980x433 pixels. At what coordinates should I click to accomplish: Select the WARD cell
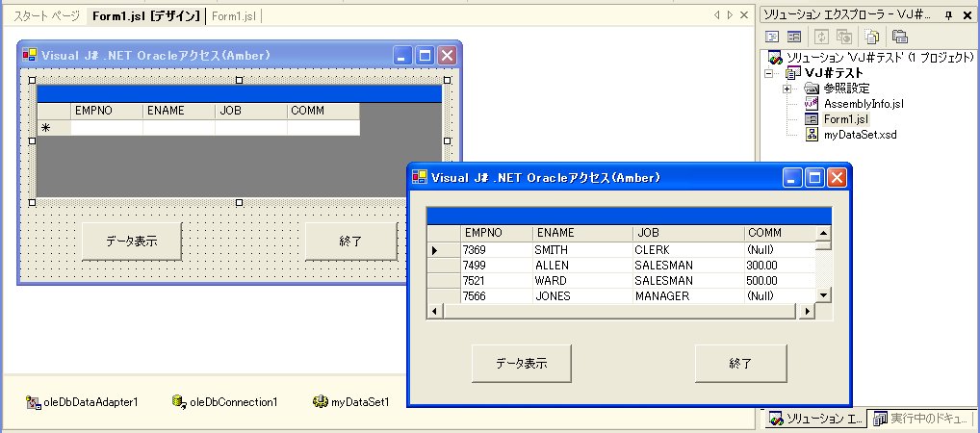click(582, 281)
